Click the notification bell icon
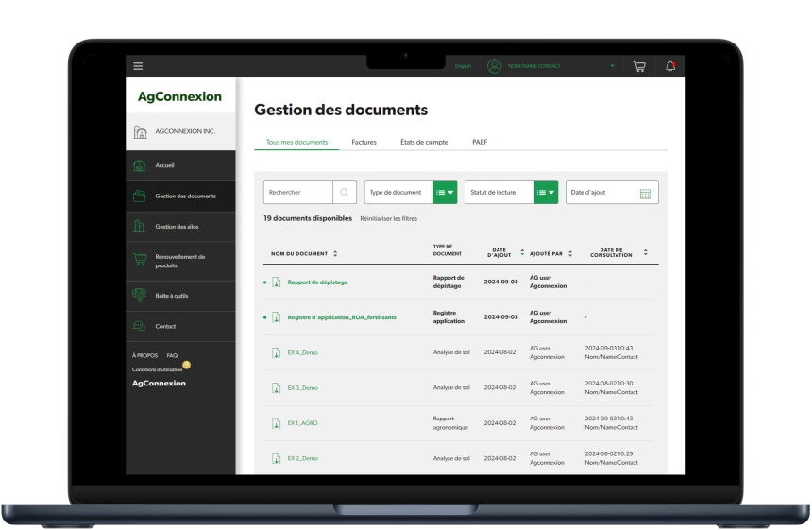812x530 pixels. (670, 66)
